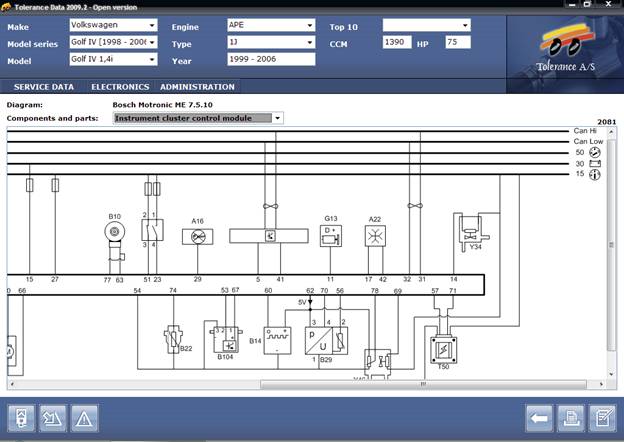
Task: Select the Y34 valve component symbol
Action: (473, 234)
